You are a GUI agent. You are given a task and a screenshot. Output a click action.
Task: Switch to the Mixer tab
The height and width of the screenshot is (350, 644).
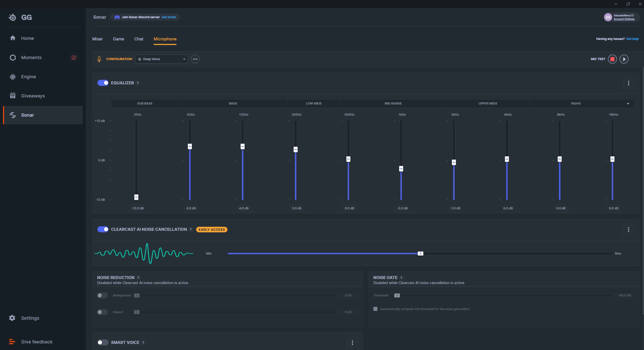pos(97,39)
